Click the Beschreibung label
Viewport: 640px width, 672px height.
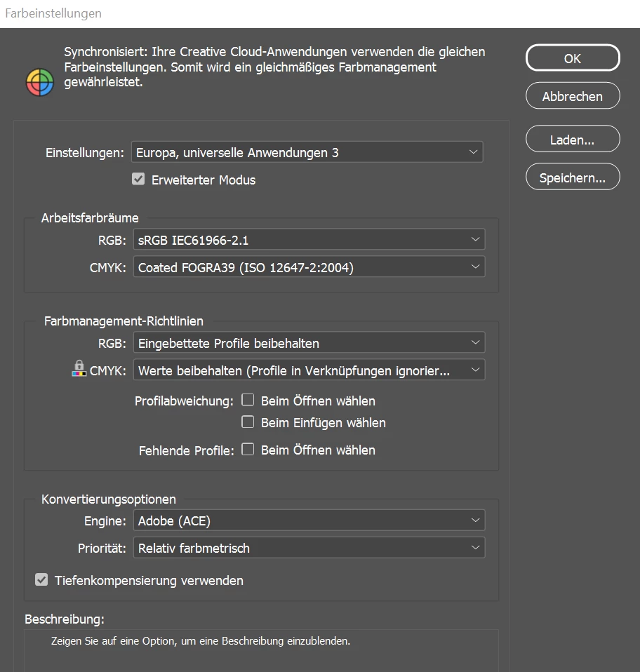[x=65, y=619]
